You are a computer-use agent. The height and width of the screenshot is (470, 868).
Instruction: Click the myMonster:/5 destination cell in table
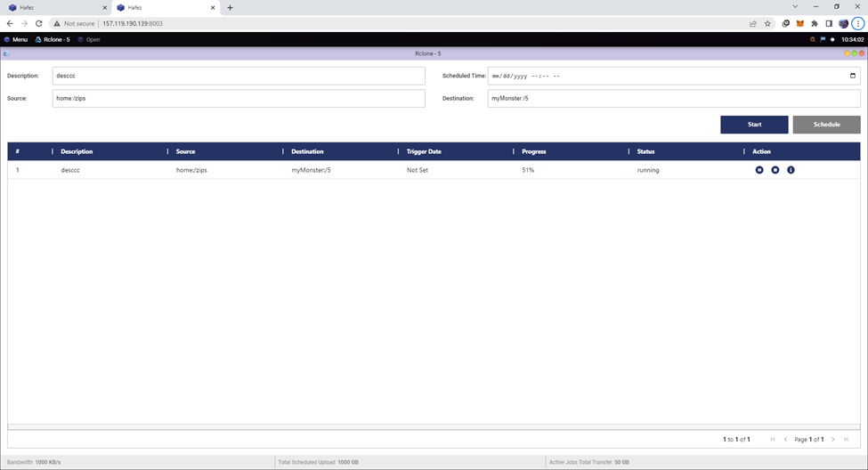point(311,170)
